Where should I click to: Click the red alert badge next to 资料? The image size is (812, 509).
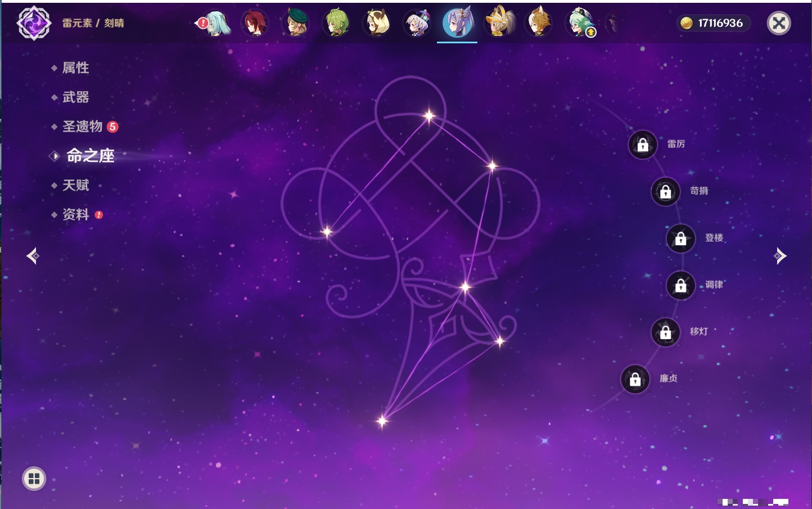coord(99,215)
